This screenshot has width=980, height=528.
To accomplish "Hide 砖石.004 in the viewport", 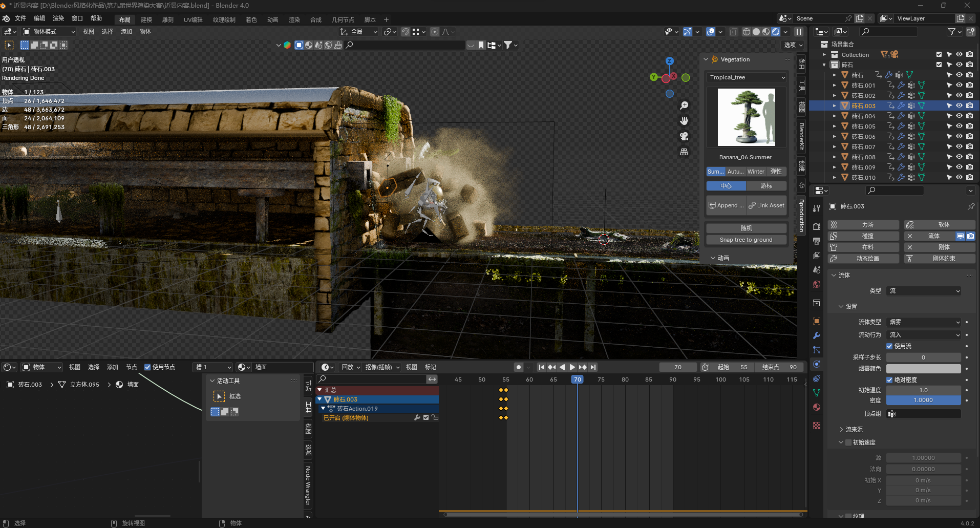I will (x=958, y=116).
